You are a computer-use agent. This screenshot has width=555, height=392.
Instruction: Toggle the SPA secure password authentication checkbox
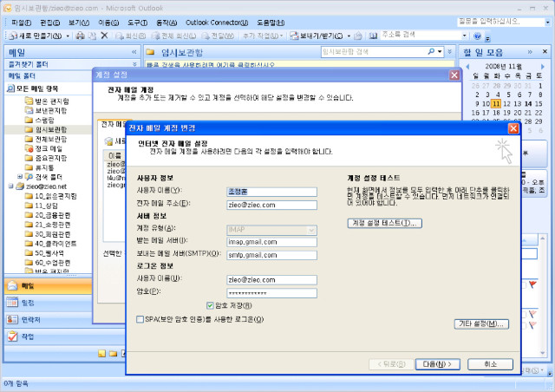140,319
